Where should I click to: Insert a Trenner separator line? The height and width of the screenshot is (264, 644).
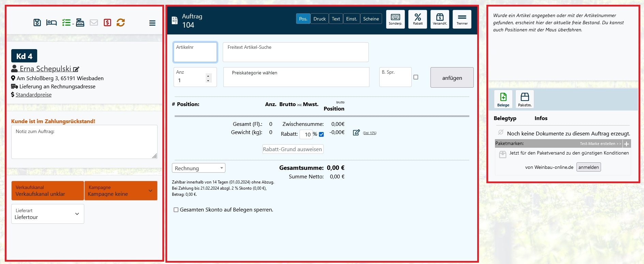click(462, 19)
